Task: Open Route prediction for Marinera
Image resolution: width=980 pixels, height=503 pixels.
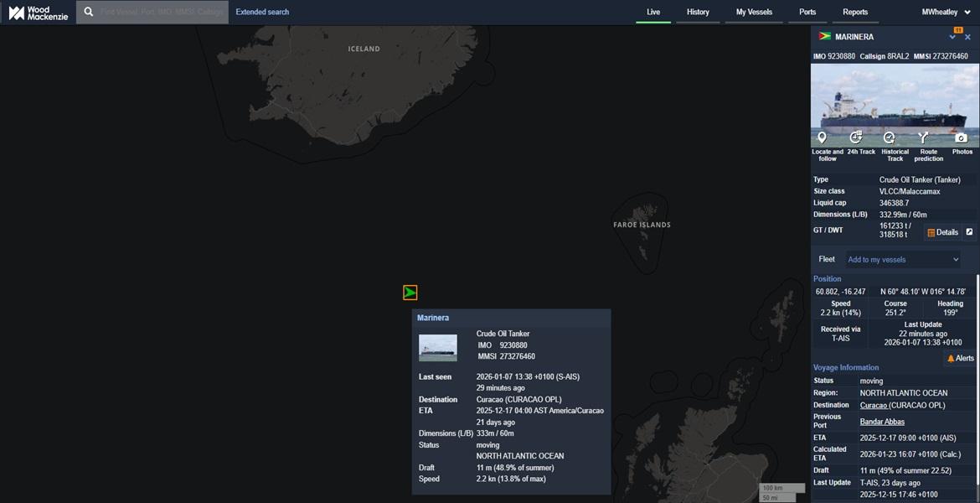Action: click(923, 138)
